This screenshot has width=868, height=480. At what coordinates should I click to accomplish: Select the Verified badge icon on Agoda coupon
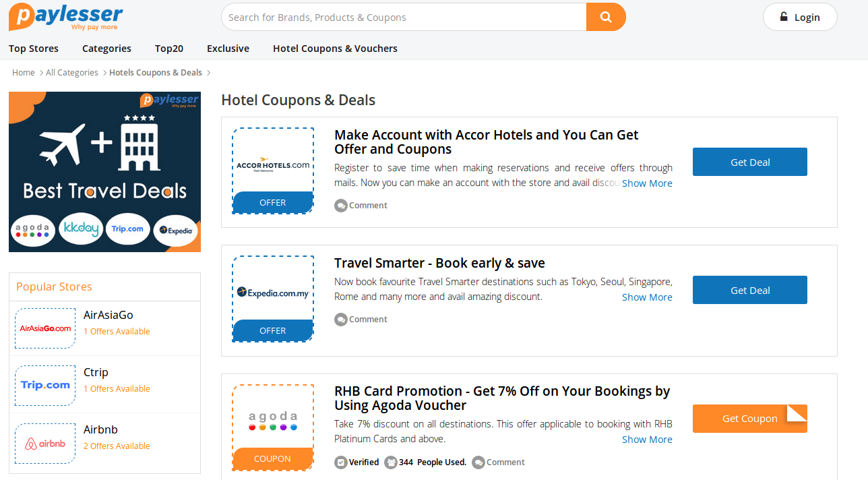[x=341, y=462]
